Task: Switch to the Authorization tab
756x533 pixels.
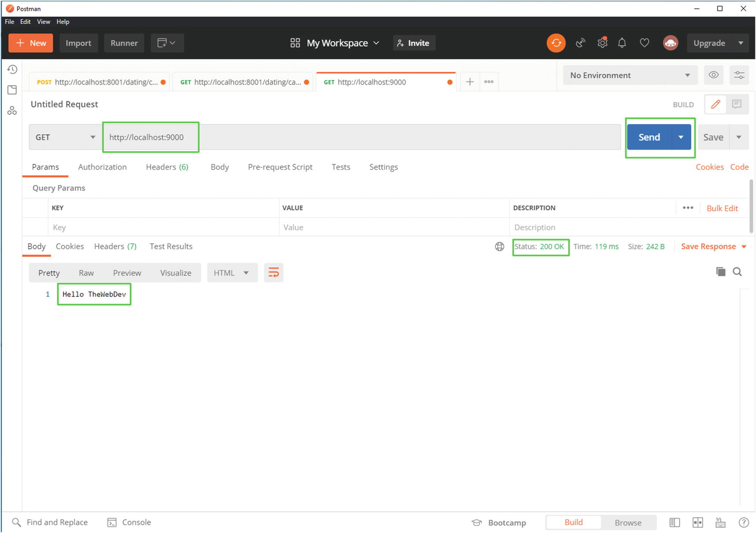Action: click(x=102, y=167)
